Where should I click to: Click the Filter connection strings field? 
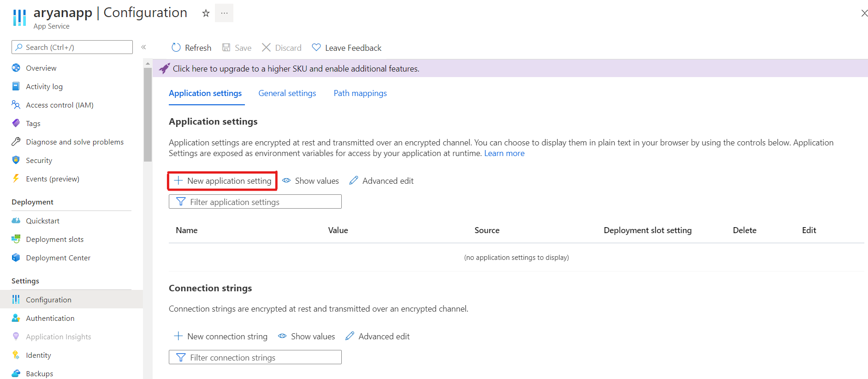[255, 357]
